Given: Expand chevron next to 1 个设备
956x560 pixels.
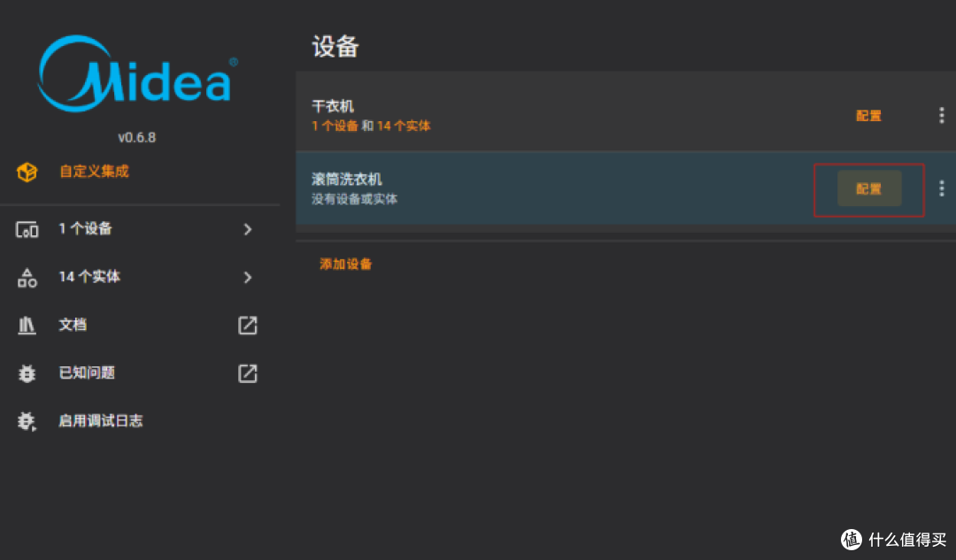Looking at the screenshot, I should click(248, 229).
